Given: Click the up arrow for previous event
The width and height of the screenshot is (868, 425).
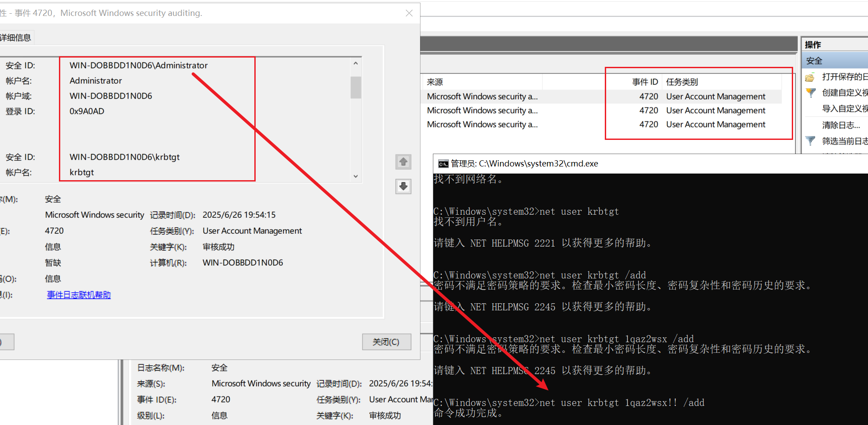Looking at the screenshot, I should (x=403, y=162).
